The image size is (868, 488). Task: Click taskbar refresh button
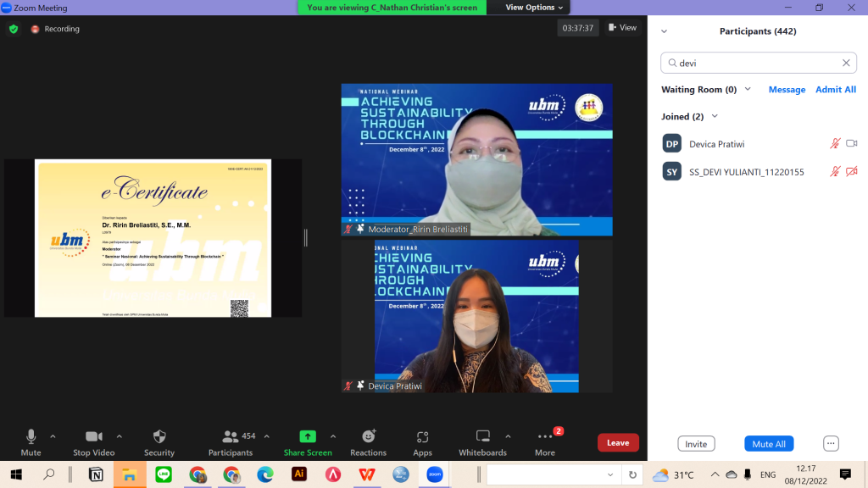632,474
